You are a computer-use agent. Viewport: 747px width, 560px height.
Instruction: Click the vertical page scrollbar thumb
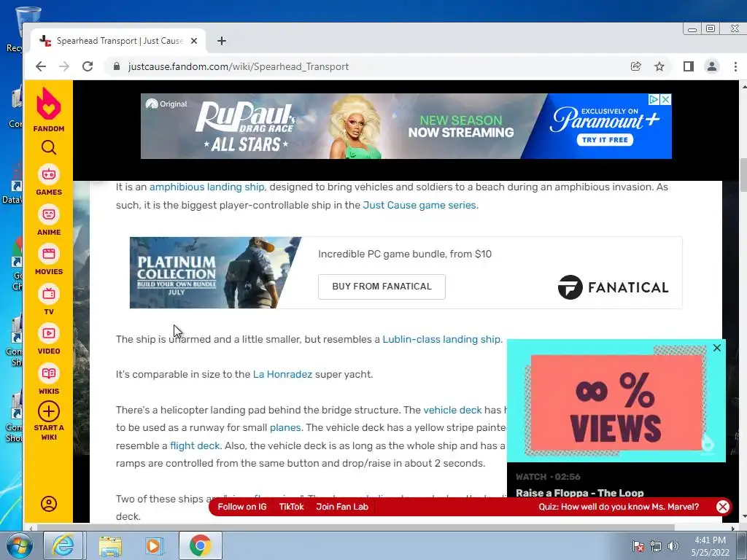[743, 175]
